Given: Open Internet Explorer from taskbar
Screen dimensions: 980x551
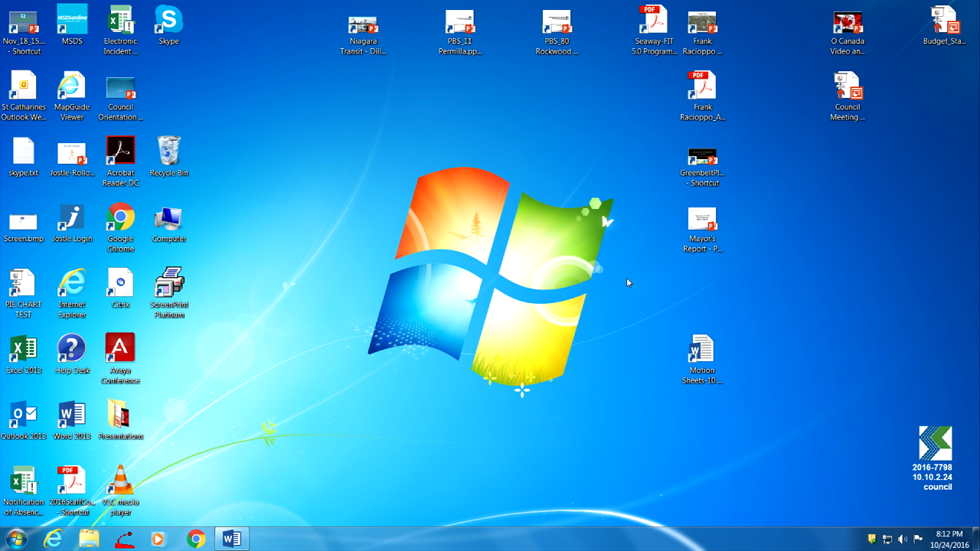Looking at the screenshot, I should (53, 539).
